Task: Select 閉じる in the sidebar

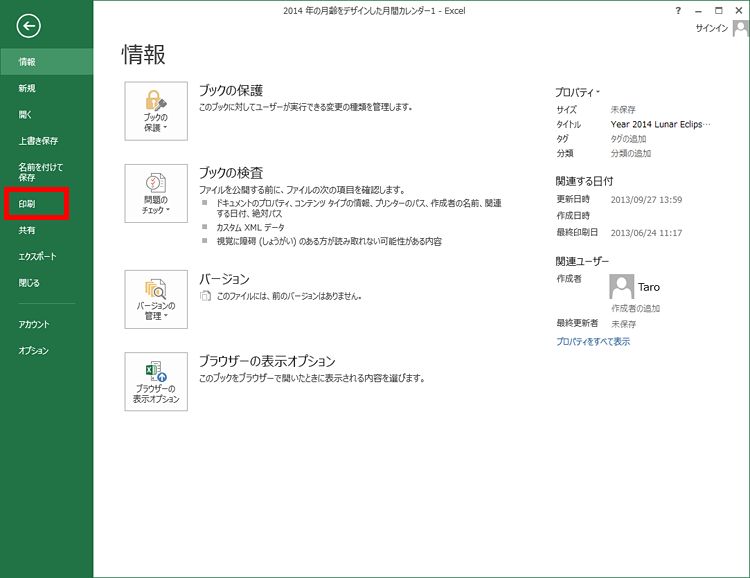Action: click(46, 283)
